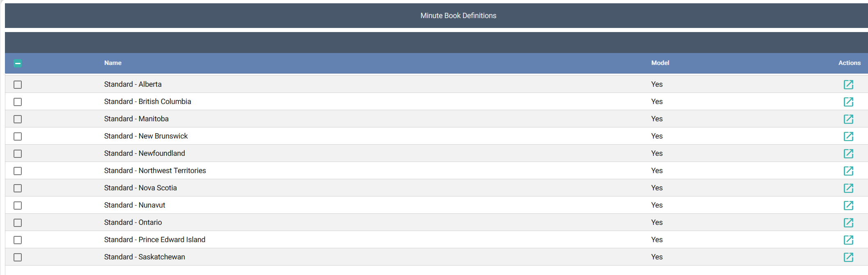This screenshot has height=275, width=868.
Task: Click the Model column header
Action: click(660, 63)
